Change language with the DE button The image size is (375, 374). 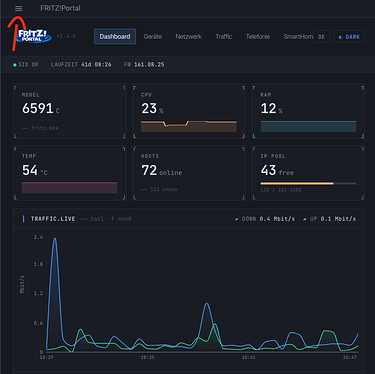321,37
